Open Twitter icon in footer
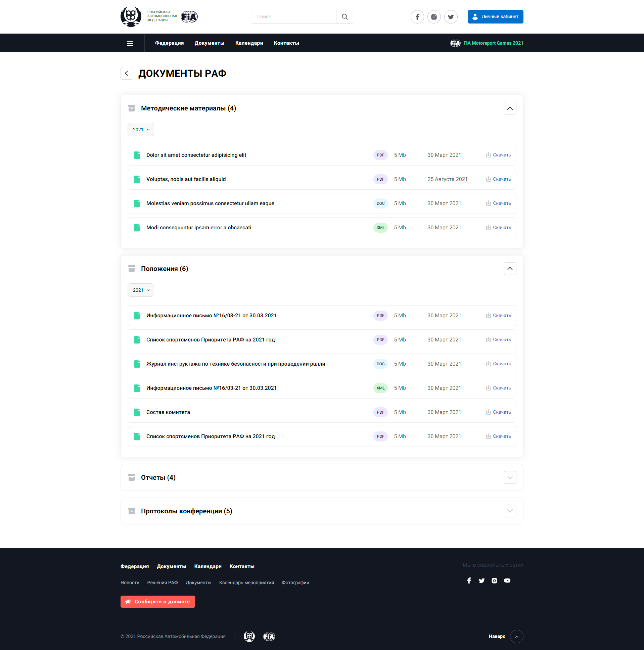Screen dimensions: 644x650 tap(482, 581)
